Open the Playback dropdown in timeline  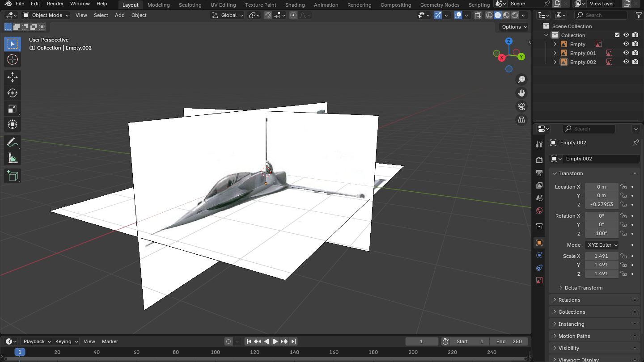pyautogui.click(x=37, y=341)
